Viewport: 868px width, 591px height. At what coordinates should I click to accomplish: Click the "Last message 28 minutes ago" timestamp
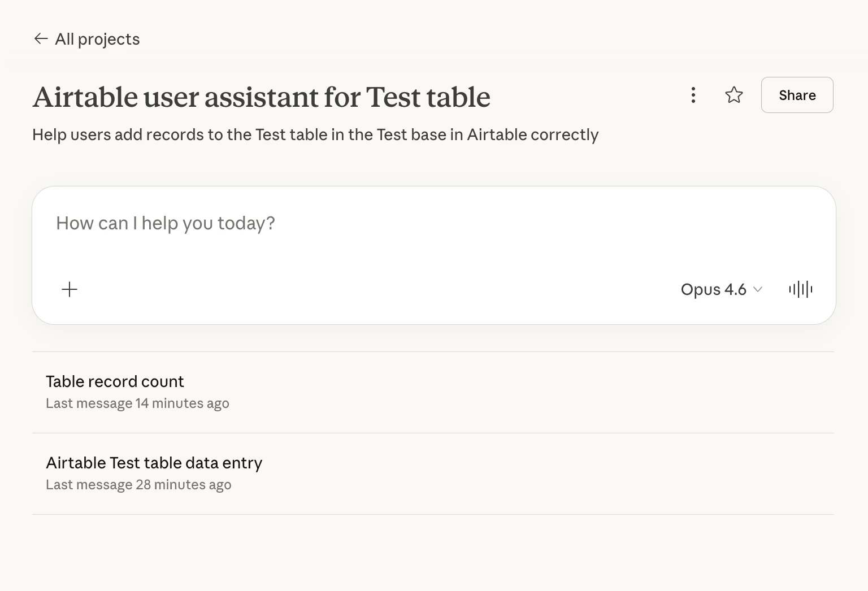click(138, 485)
